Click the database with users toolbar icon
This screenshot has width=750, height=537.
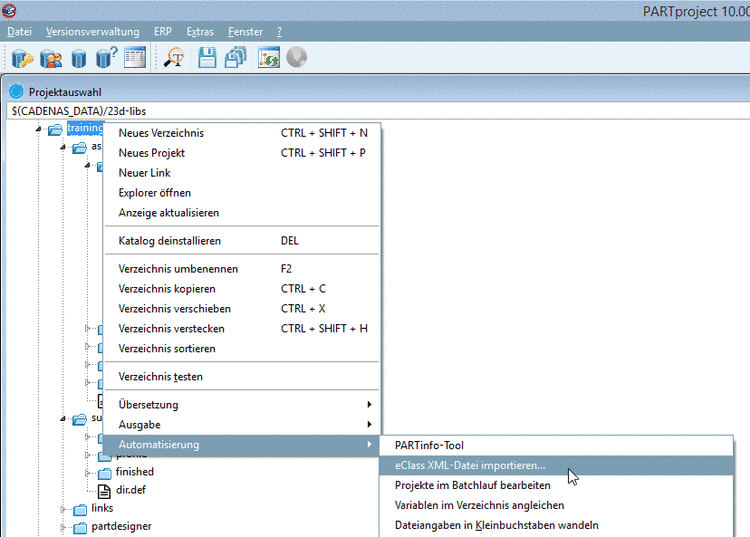51,58
